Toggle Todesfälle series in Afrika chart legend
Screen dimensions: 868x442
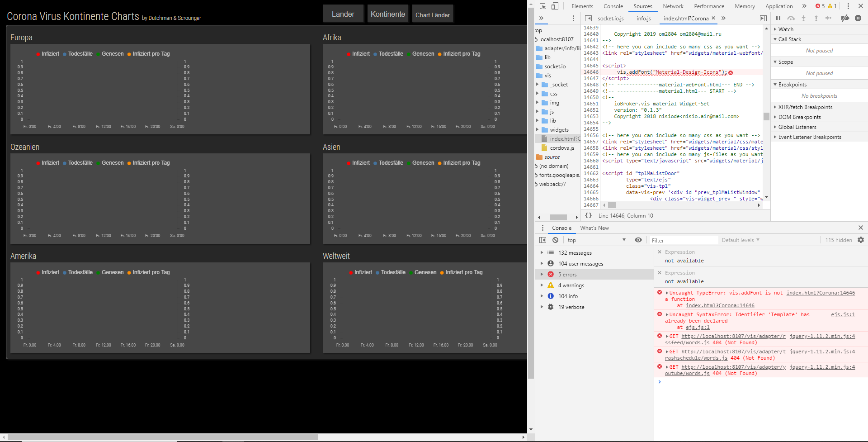click(388, 54)
